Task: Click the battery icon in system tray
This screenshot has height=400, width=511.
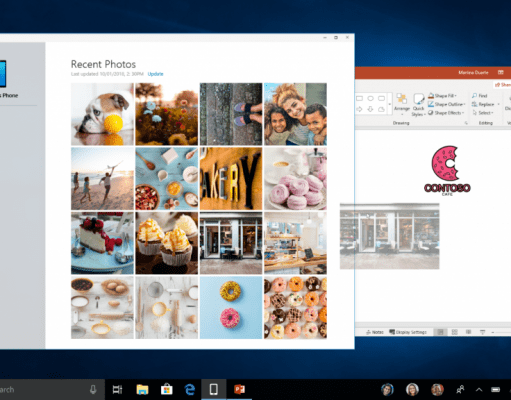Action: click(x=496, y=389)
